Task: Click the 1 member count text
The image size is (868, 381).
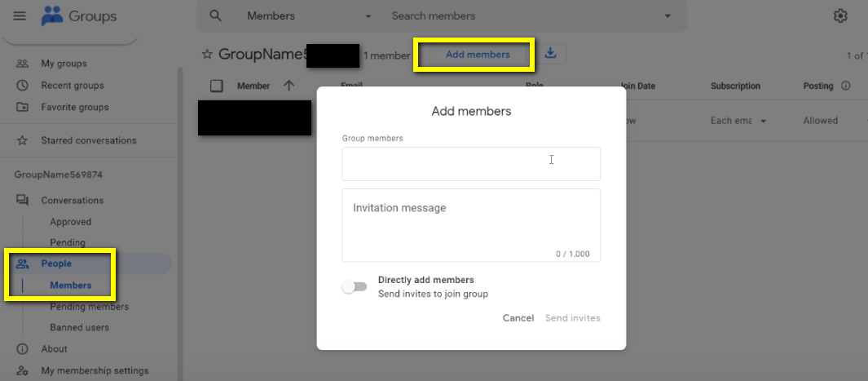Action: point(387,55)
